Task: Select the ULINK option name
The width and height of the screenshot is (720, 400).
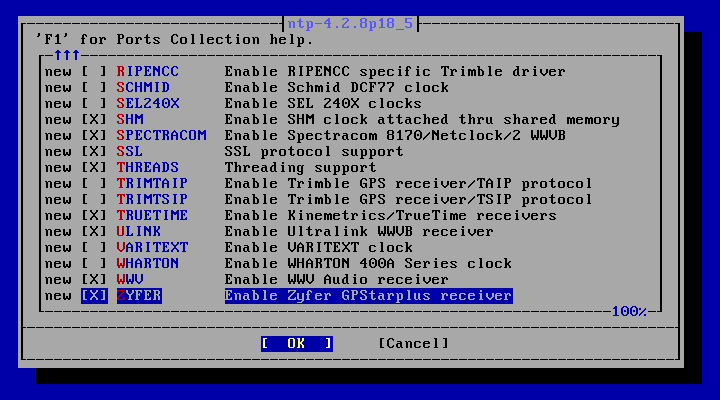Action: 139,232
